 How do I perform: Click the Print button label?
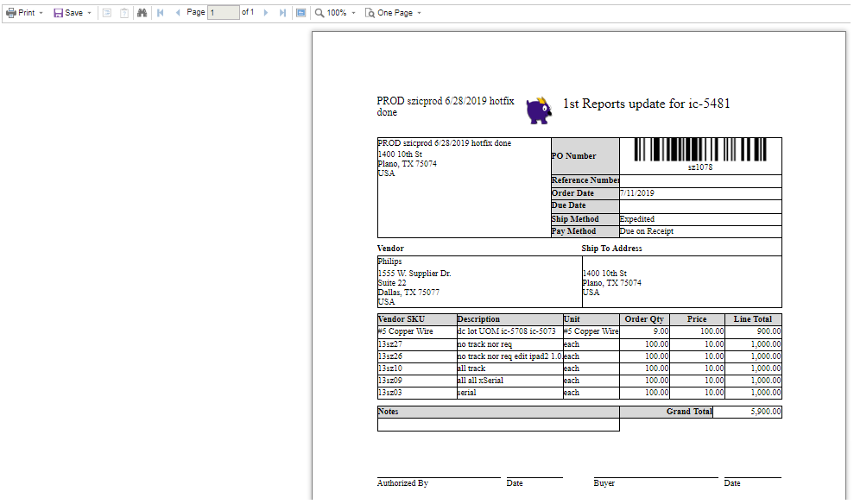[x=27, y=13]
